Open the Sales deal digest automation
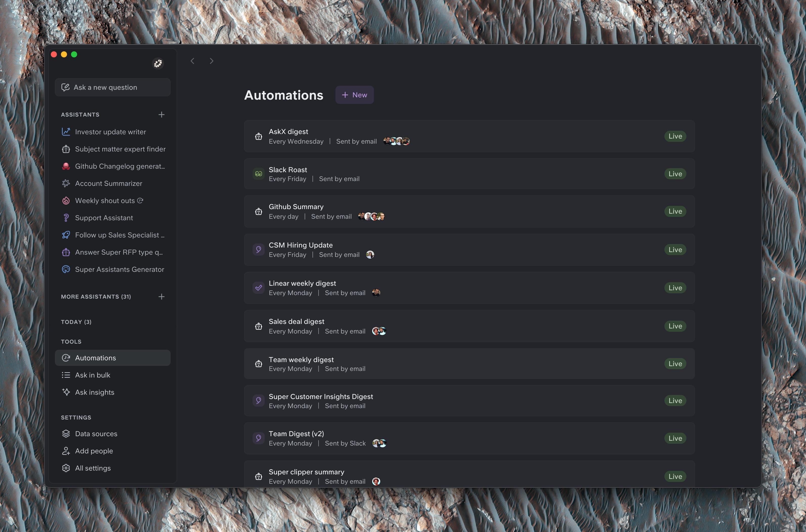 coord(469,326)
